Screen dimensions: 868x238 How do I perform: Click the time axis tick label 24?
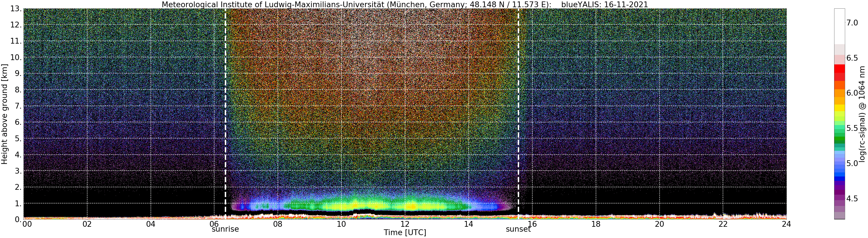pyautogui.click(x=786, y=224)
